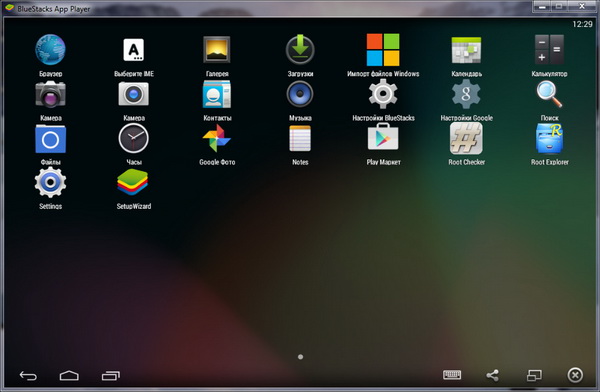Viewport: 600px width, 392px height.
Task: Open the dark Камера app with purple lens
Action: point(50,94)
